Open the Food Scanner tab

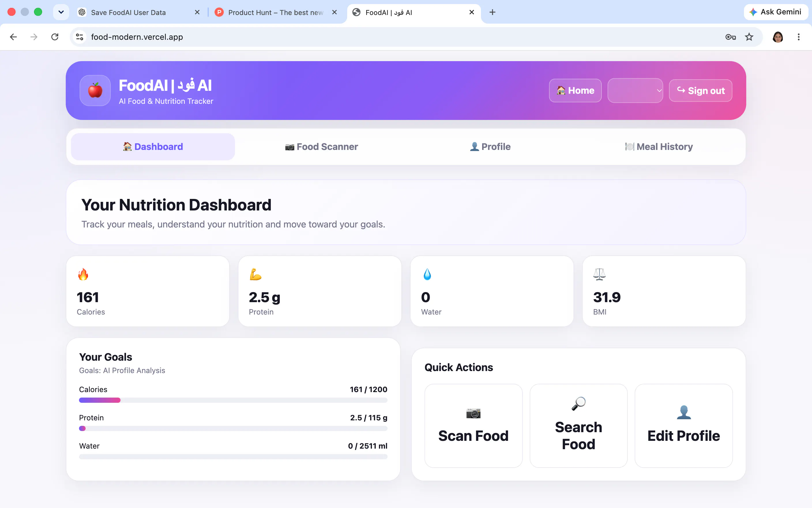(x=322, y=147)
